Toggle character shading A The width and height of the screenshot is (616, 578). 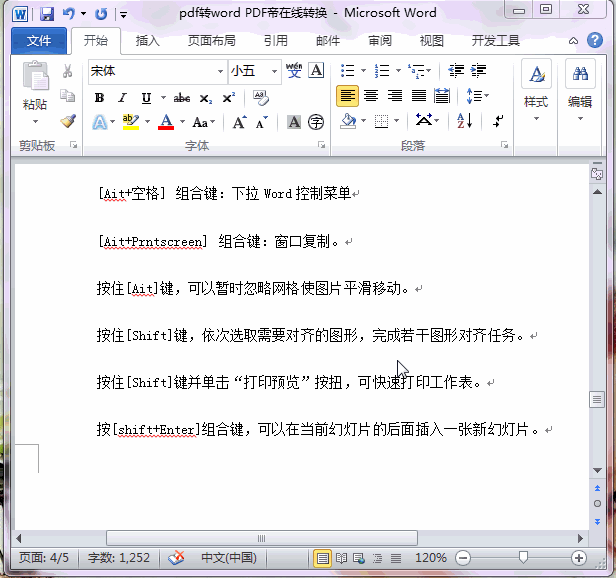[x=294, y=122]
